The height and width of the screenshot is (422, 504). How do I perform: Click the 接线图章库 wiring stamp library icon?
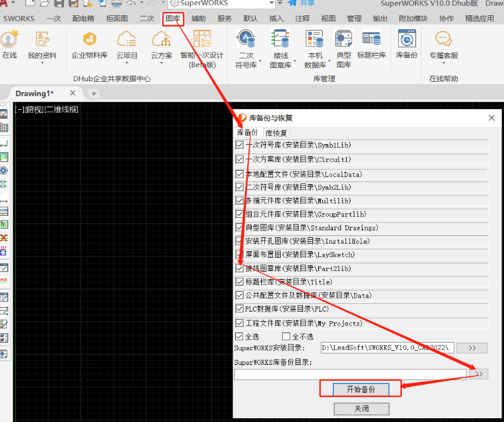280,39
